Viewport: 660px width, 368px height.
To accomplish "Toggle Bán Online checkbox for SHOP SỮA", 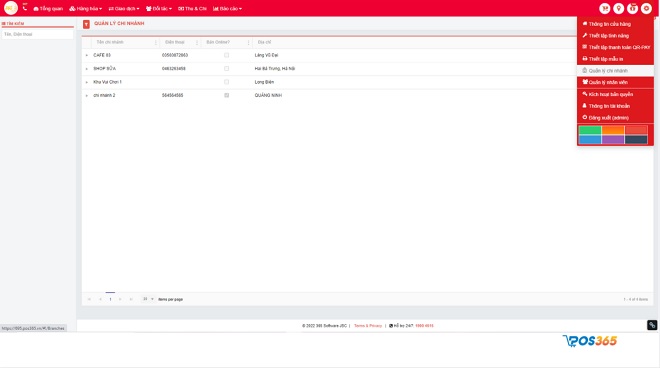I will [x=226, y=68].
